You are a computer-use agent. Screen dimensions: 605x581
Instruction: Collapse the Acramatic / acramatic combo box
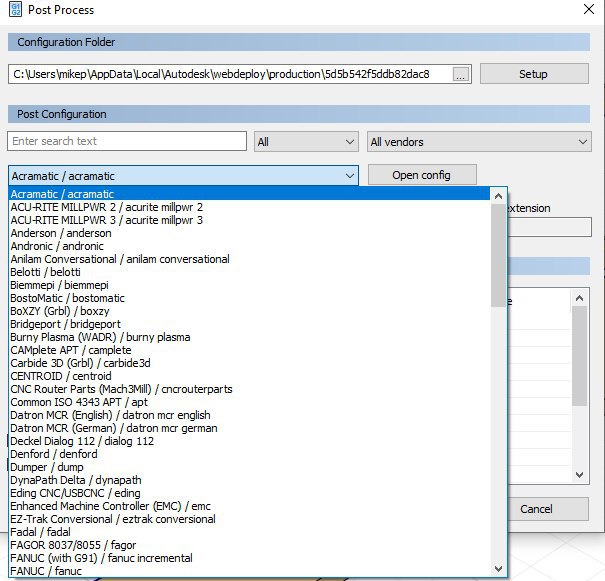(183, 176)
